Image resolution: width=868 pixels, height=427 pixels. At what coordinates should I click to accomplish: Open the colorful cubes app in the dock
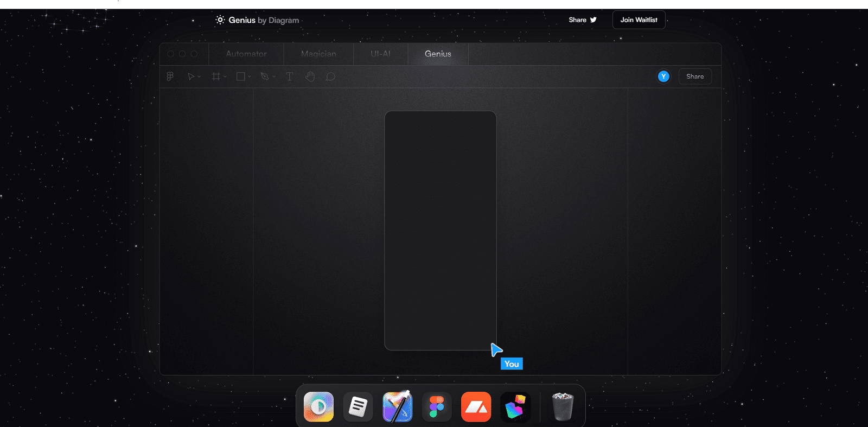515,407
